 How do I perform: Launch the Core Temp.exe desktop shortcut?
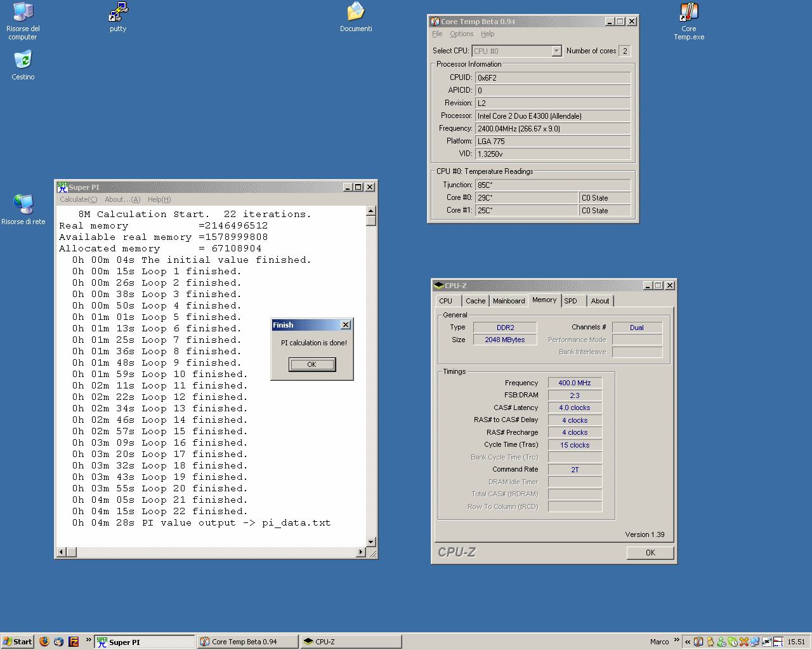pyautogui.click(x=689, y=21)
